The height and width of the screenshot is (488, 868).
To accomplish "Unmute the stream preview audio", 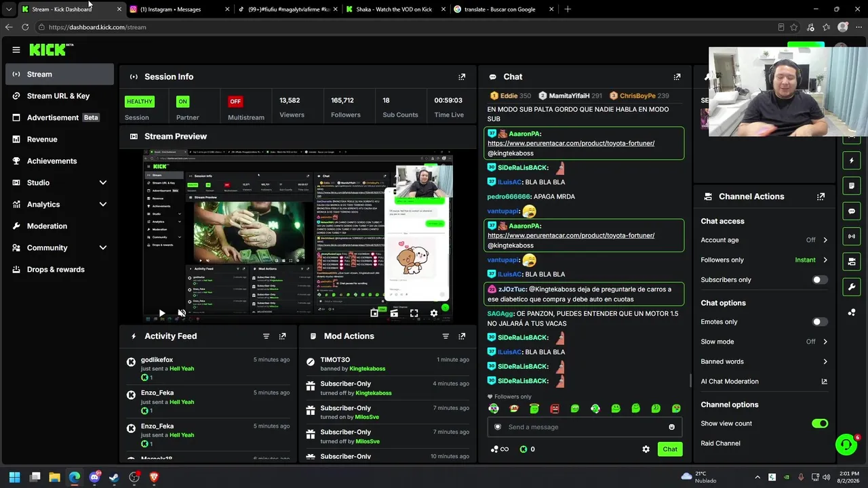I will point(182,313).
